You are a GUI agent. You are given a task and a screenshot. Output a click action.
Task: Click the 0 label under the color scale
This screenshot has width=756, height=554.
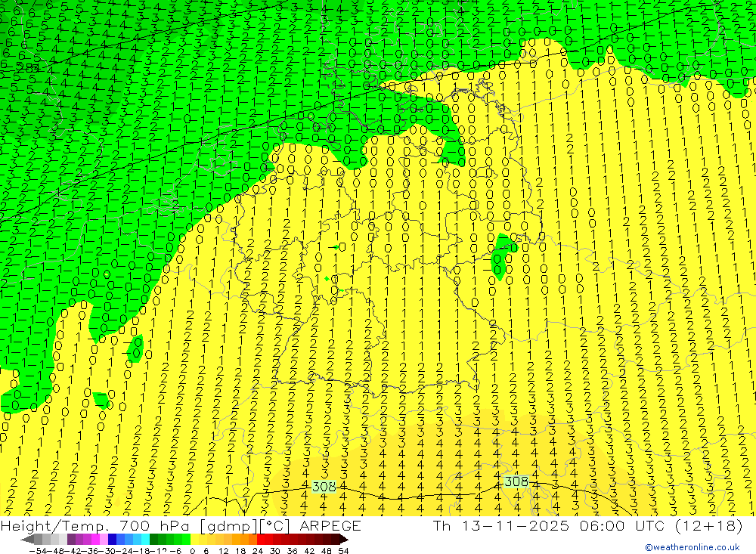[x=192, y=551]
